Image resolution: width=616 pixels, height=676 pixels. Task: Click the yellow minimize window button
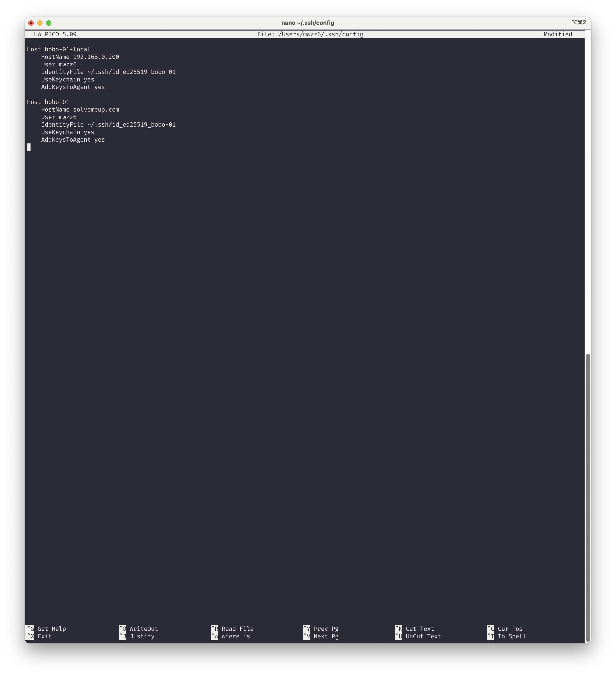(x=40, y=23)
